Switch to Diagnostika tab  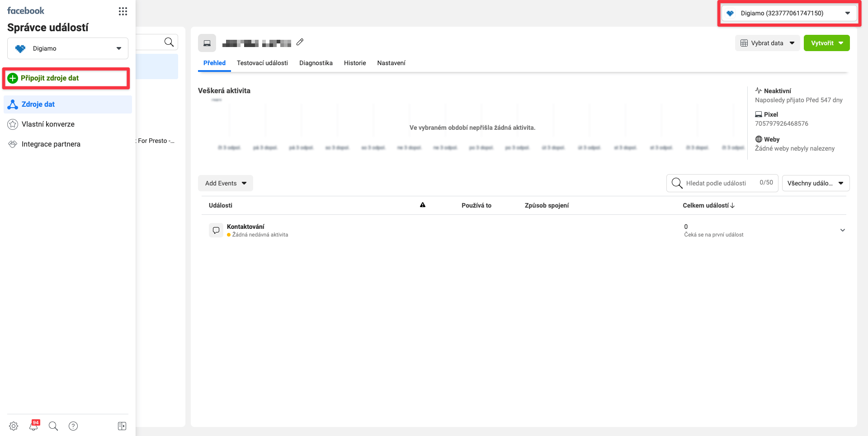point(316,63)
